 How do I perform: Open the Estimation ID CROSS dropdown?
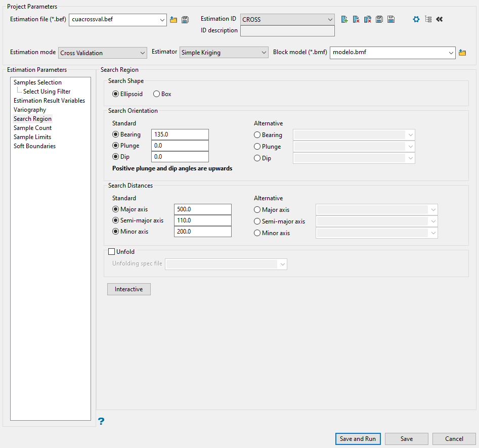point(287,20)
